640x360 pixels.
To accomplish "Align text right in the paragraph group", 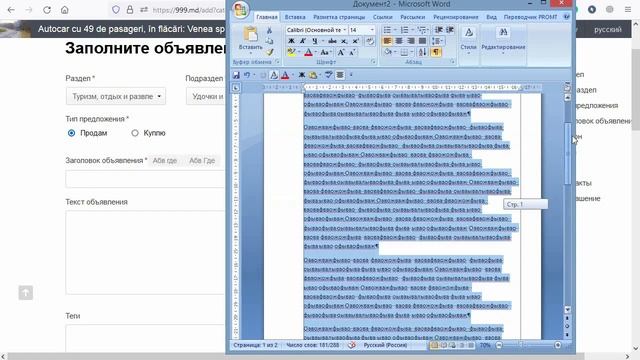I will 411,41.
